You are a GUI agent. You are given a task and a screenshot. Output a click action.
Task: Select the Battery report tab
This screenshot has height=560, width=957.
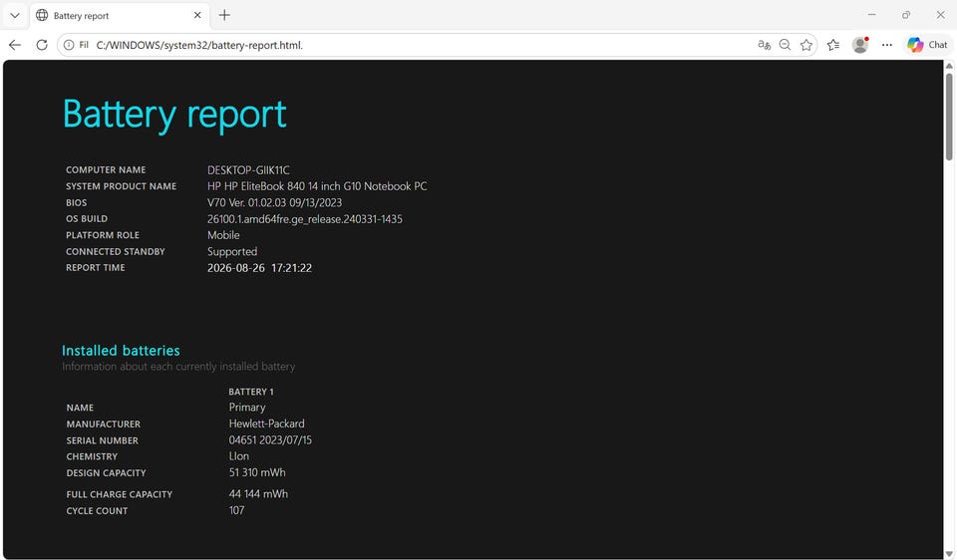(x=120, y=15)
